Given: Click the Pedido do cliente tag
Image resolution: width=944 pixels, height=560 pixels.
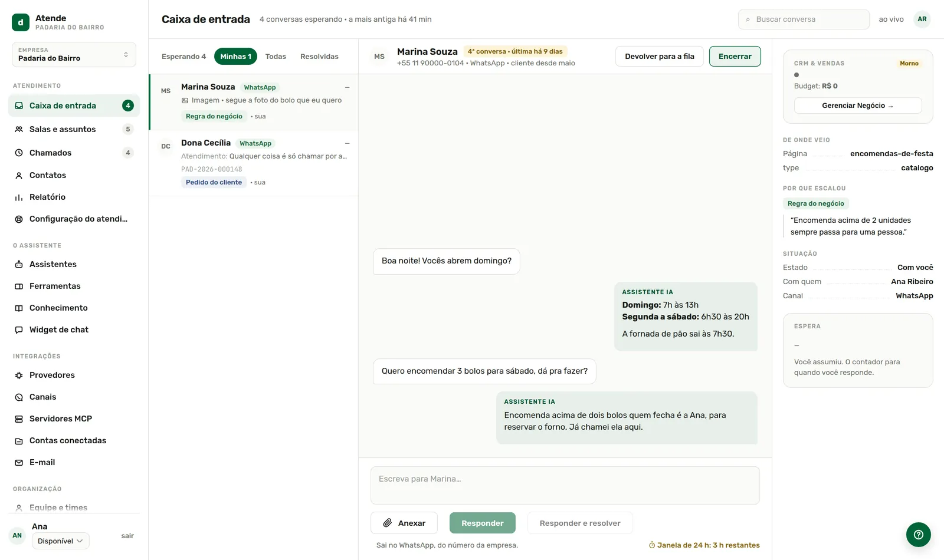Looking at the screenshot, I should pos(214,182).
